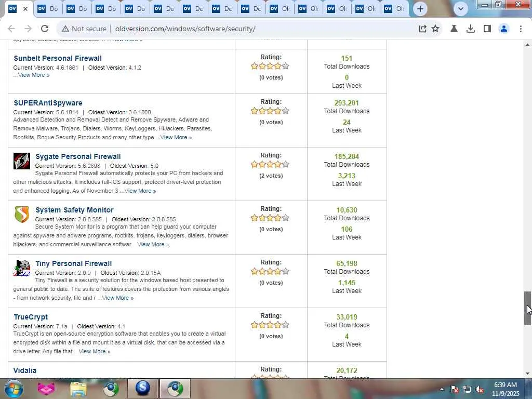Click the share page icon
This screenshot has height=399, width=532.
point(422,29)
